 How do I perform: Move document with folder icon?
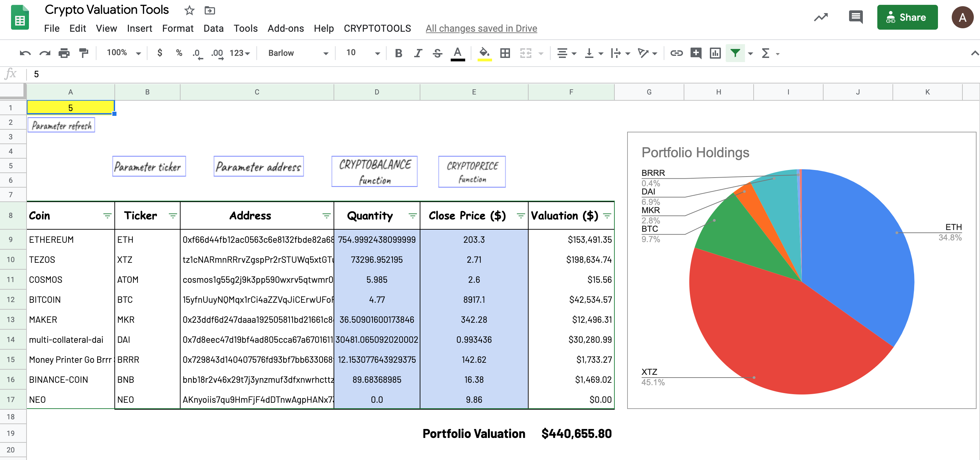pos(210,10)
